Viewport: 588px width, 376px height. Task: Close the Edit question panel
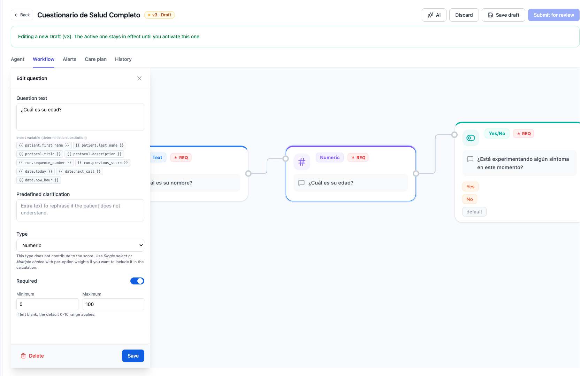click(139, 78)
